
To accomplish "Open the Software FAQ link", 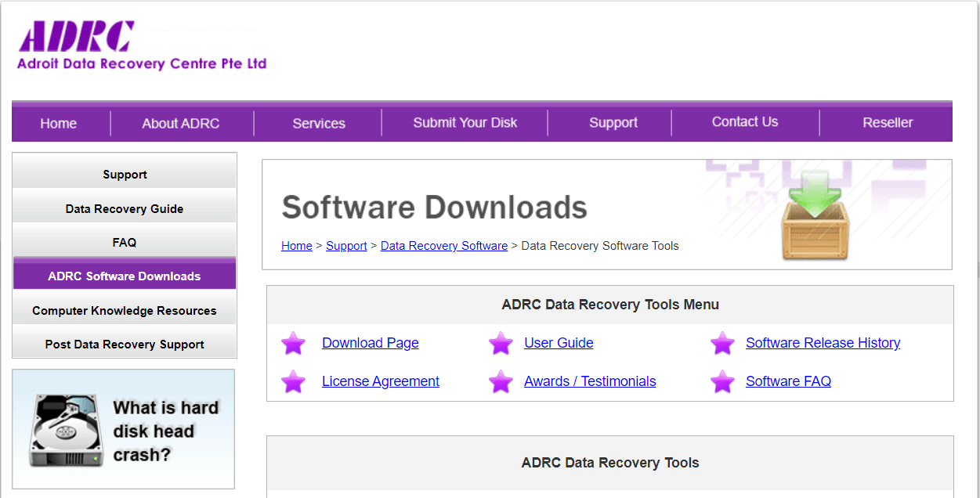I will [x=788, y=381].
